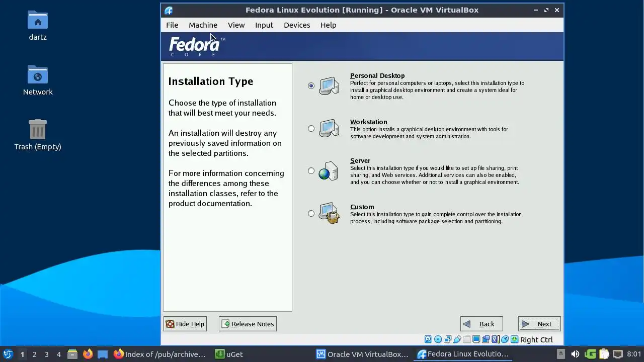Click the Server heading text
The width and height of the screenshot is (644, 362).
360,160
